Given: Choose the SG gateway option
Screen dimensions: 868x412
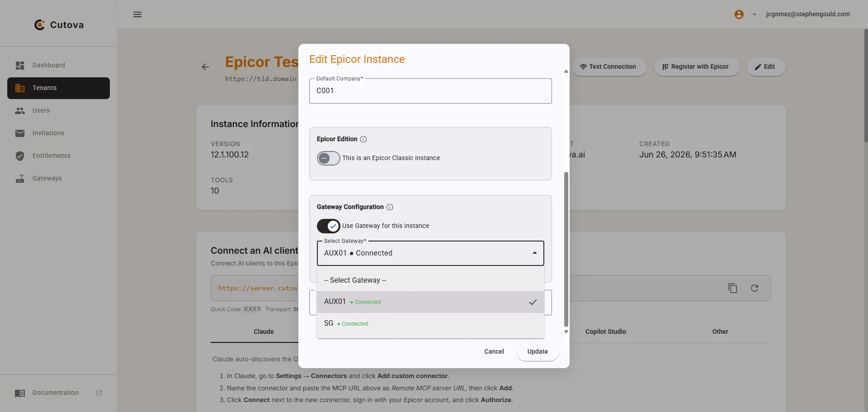Looking at the screenshot, I should click(430, 324).
